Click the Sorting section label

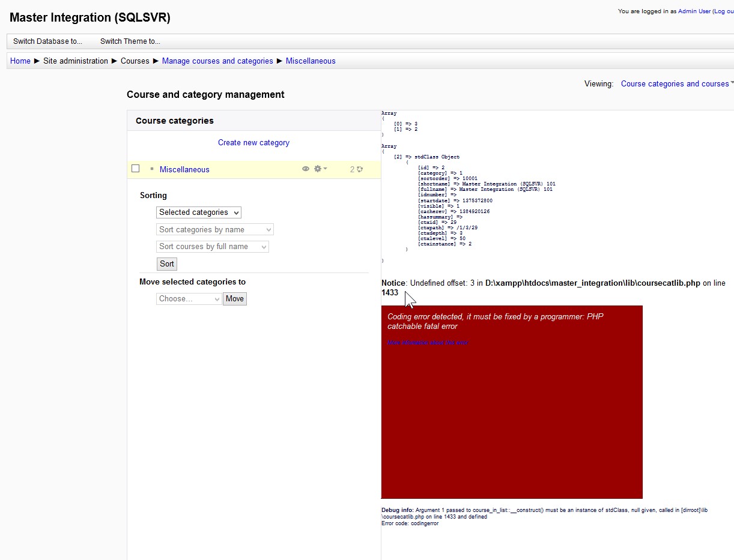[x=153, y=196]
